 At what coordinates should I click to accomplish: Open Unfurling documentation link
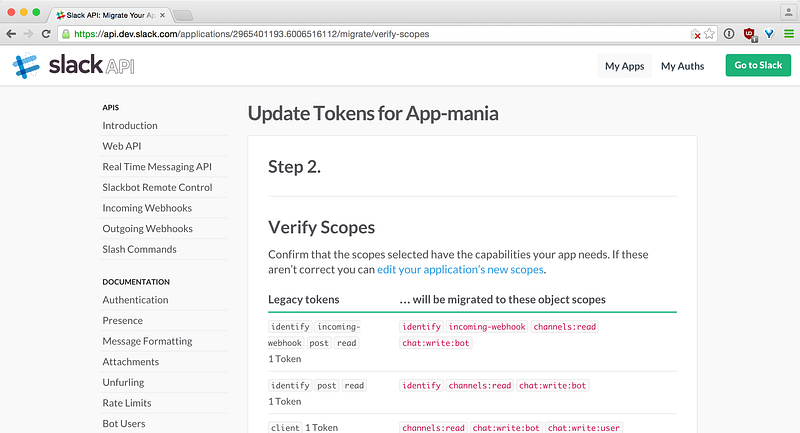tap(123, 383)
